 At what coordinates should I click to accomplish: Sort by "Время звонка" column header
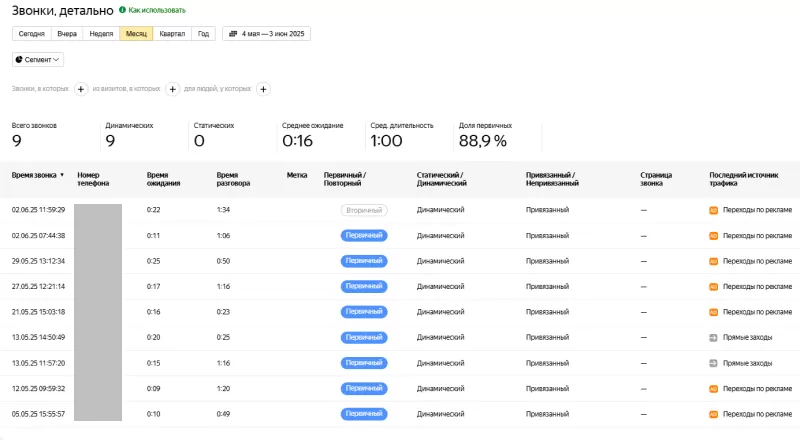[37, 174]
